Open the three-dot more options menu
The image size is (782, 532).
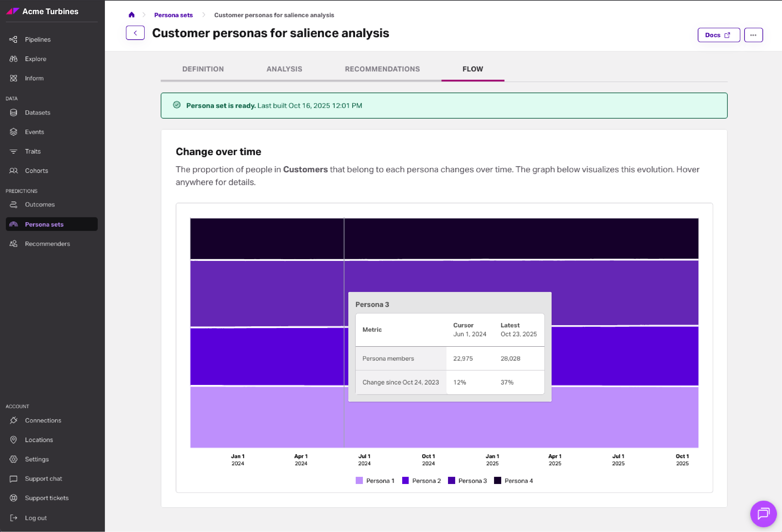tap(753, 35)
